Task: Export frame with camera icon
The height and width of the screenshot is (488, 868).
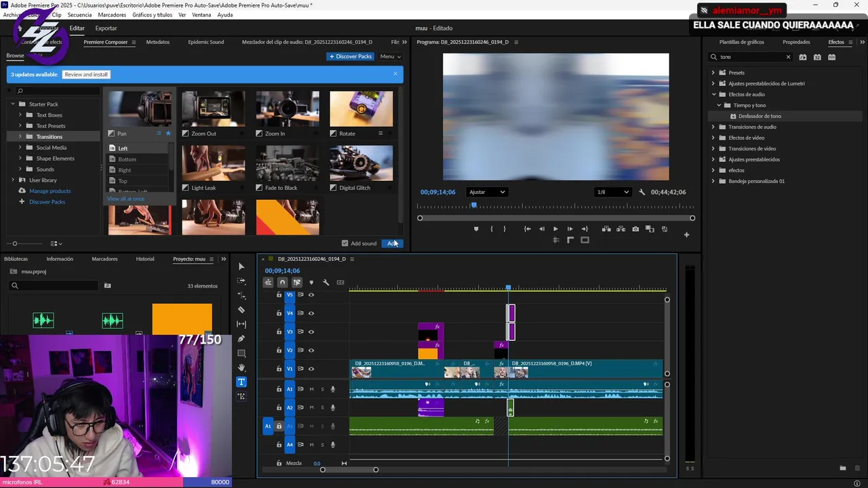Action: [x=635, y=229]
